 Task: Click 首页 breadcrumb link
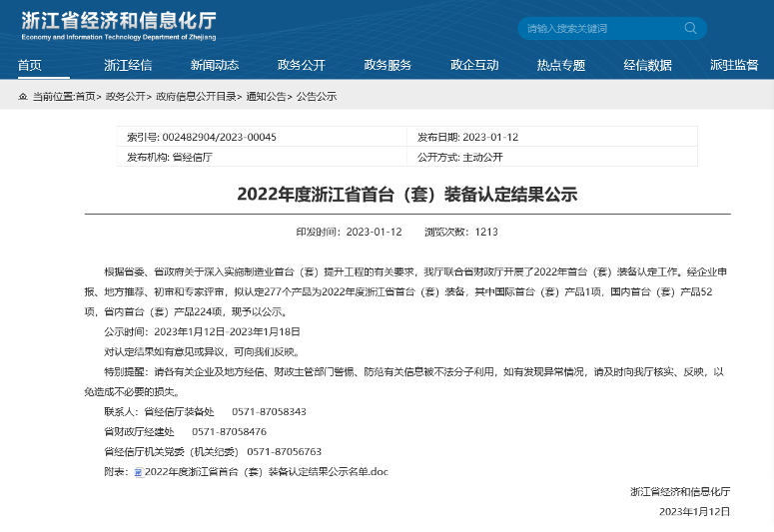coord(86,97)
